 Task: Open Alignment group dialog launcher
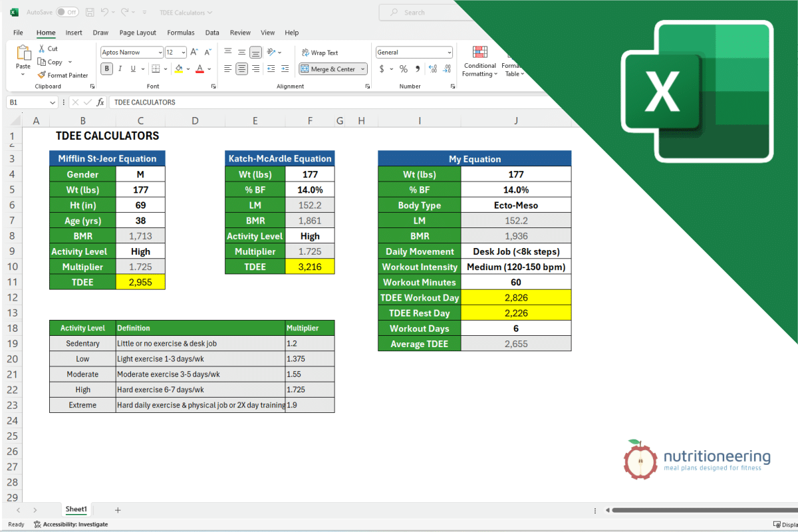pyautogui.click(x=368, y=86)
